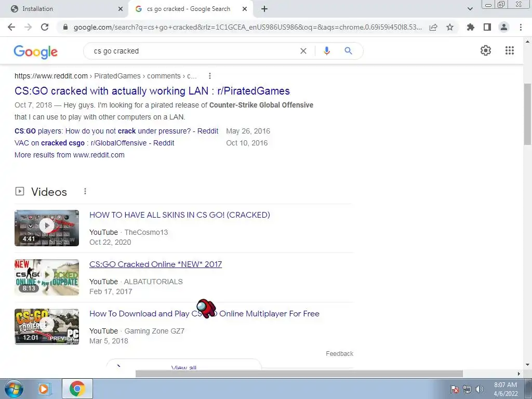Open Google quick settings gear
532x399 pixels.
coord(486,50)
